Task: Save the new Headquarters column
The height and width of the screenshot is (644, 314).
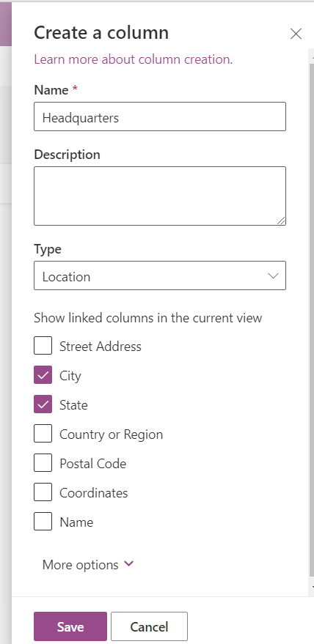Action: (x=70, y=626)
